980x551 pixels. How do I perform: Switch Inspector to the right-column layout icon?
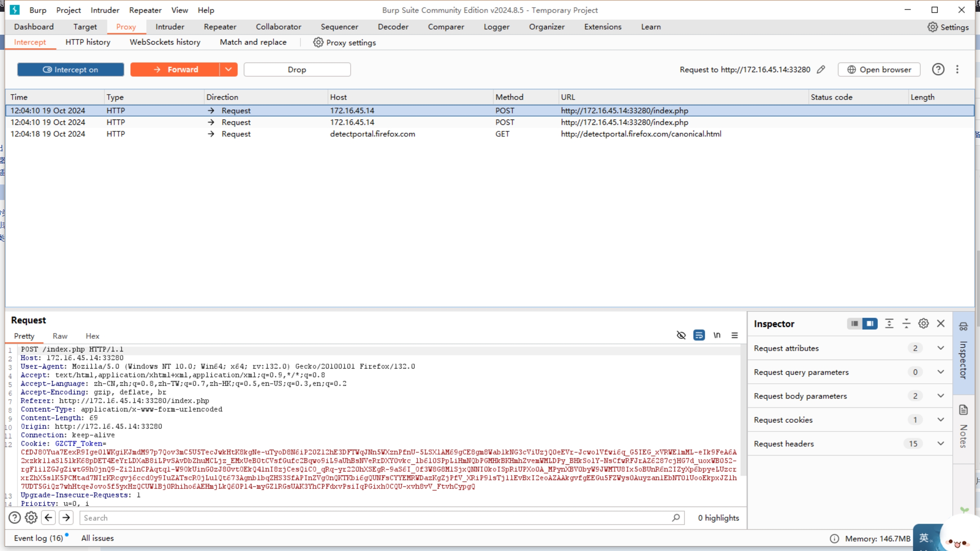point(870,324)
